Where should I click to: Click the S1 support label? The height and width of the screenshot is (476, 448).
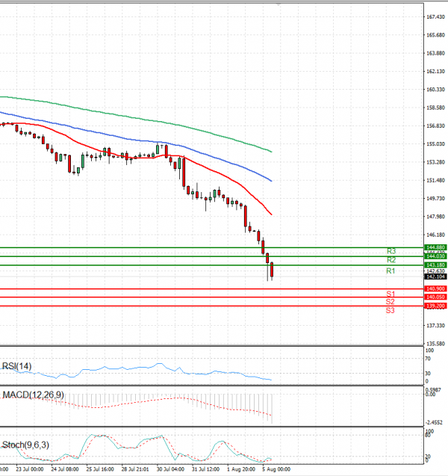391,294
